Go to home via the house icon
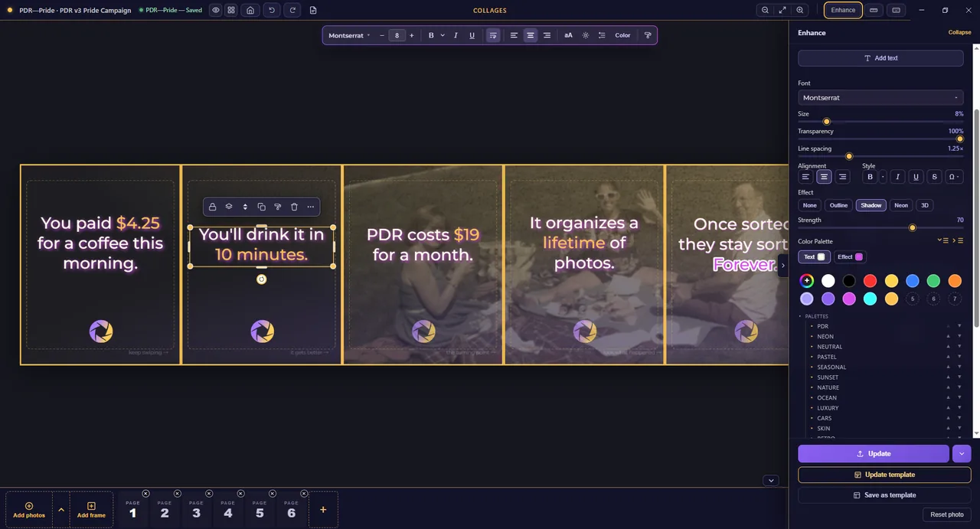 250,10
